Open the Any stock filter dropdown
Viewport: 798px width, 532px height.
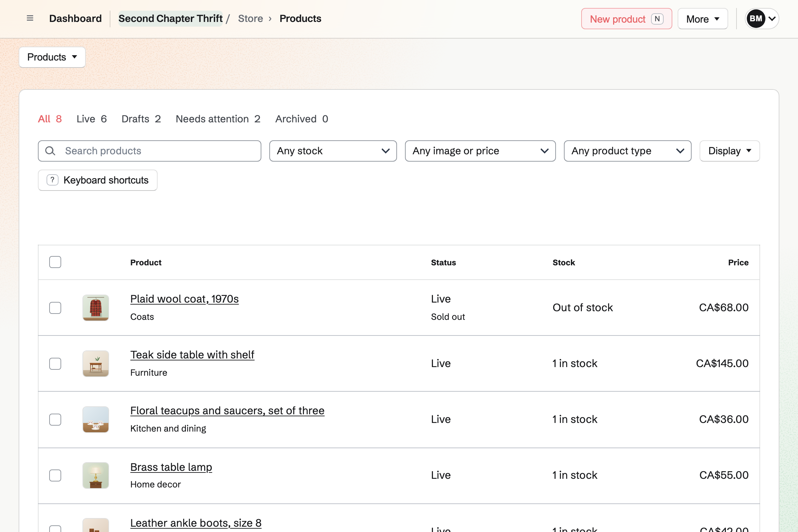pyautogui.click(x=333, y=151)
